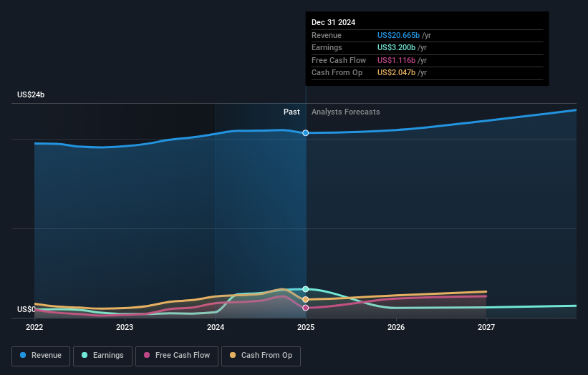The image size is (588, 375).
Task: Click the Past label on chart
Action: [x=291, y=112]
